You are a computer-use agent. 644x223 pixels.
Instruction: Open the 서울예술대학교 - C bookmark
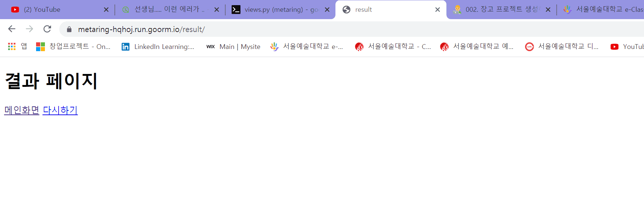pos(393,46)
